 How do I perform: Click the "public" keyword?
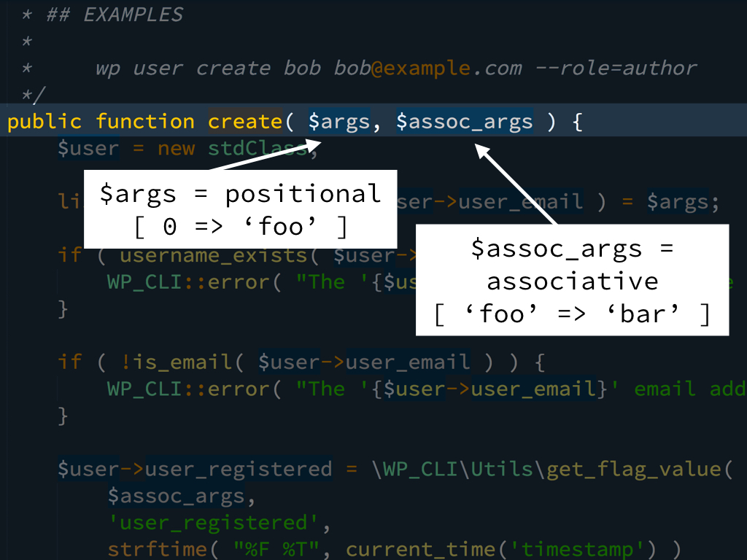click(44, 122)
